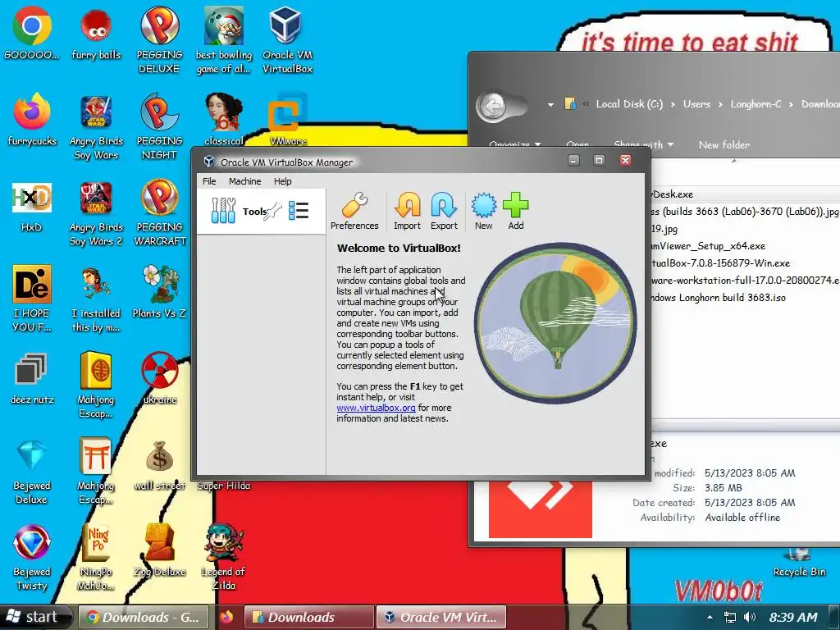The height and width of the screenshot is (630, 840).
Task: Click Longhorn-C in the Explorer breadcrumb
Action: (x=756, y=104)
